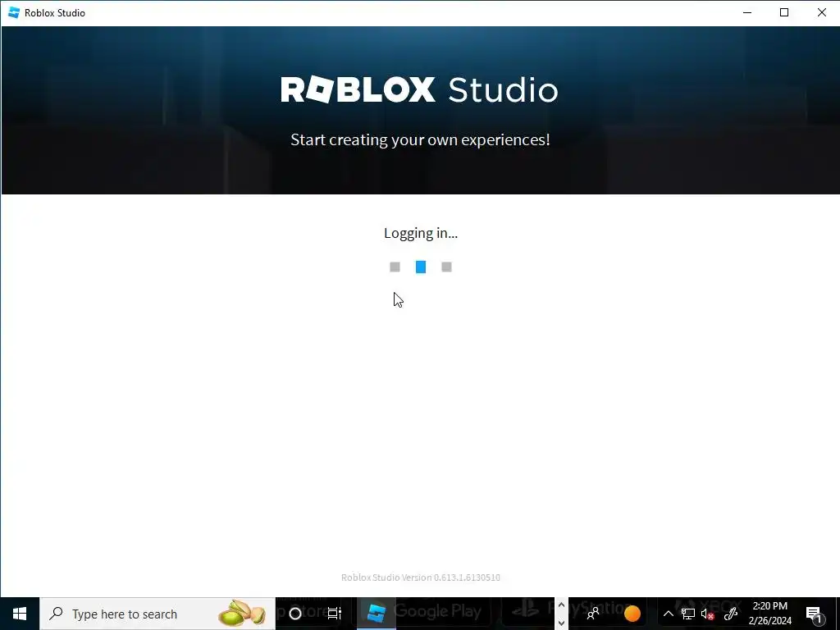
Task: Click the taskbar toolbar up arrow
Action: click(x=561, y=605)
